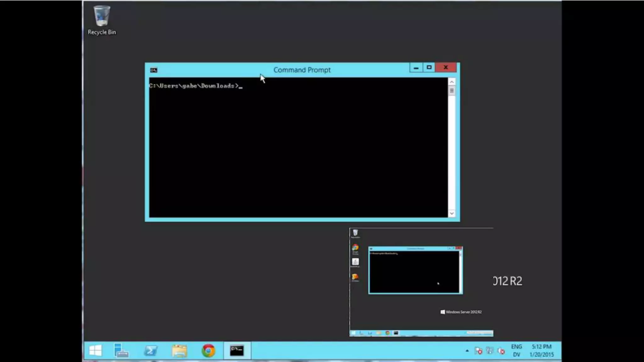Click the Command Prompt system menu icon

(x=154, y=70)
